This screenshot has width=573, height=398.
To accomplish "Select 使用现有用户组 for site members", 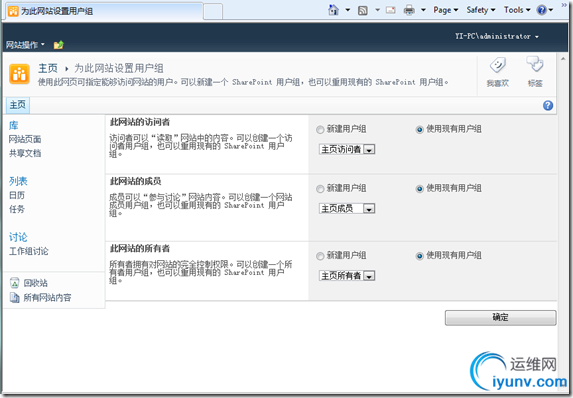I will click(420, 189).
